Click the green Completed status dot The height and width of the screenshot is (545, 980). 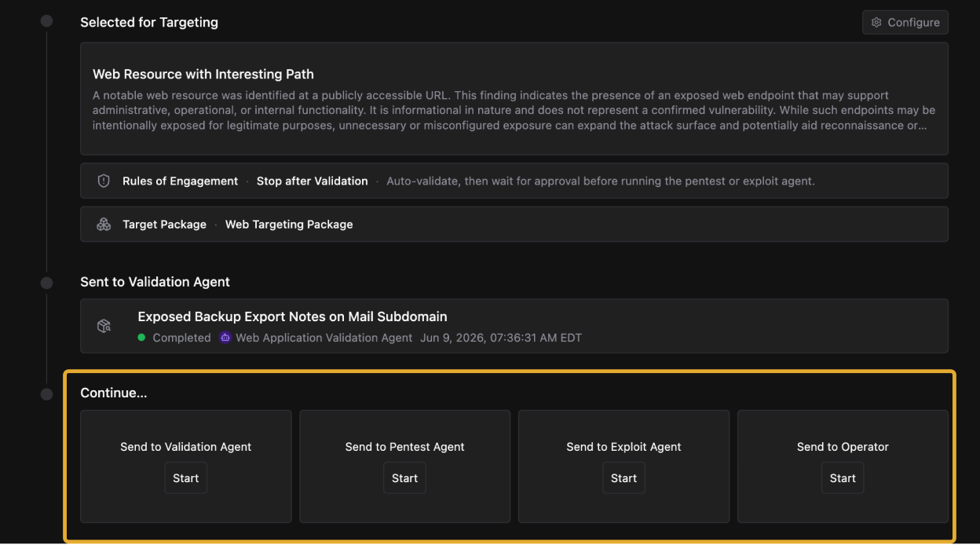click(x=142, y=338)
